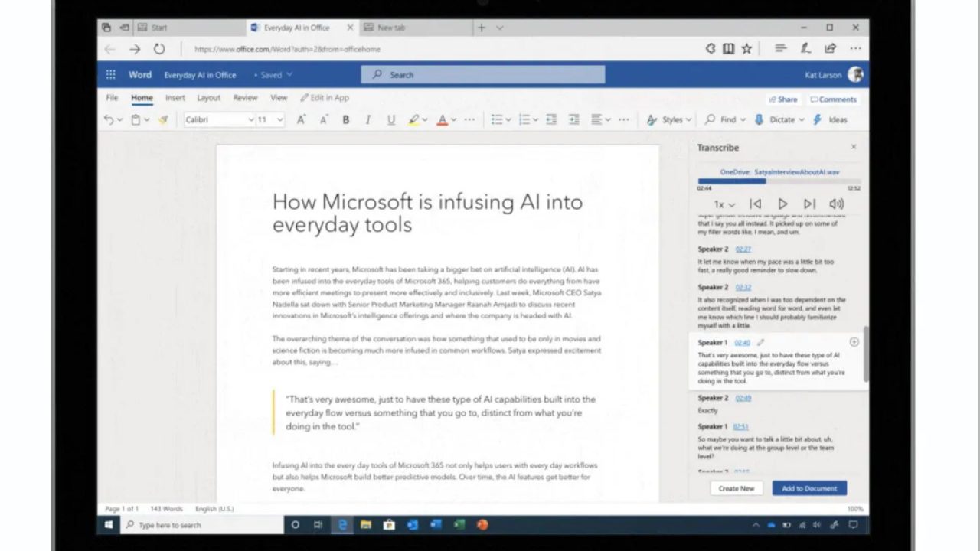Image resolution: width=980 pixels, height=551 pixels.
Task: Start Dictate with the microphone icon
Action: click(x=759, y=120)
